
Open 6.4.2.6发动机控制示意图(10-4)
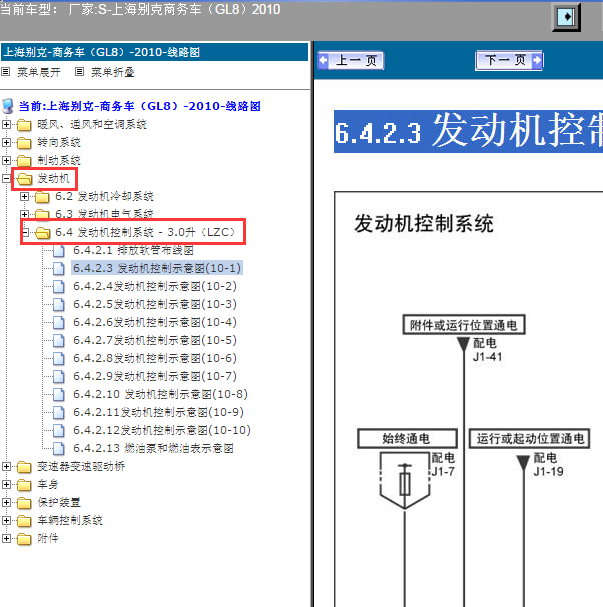(x=155, y=322)
